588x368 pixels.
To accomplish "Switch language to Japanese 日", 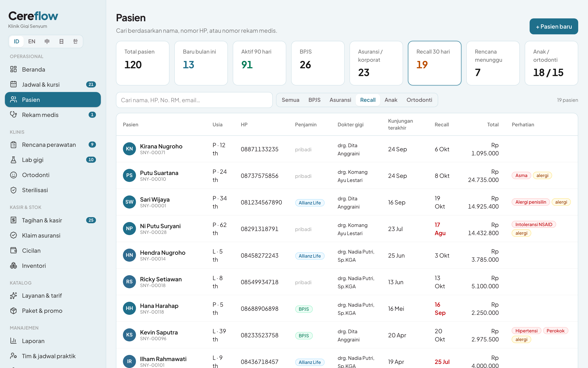I will pyautogui.click(x=61, y=41).
